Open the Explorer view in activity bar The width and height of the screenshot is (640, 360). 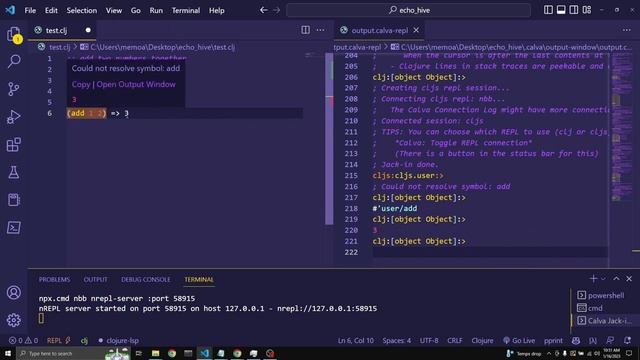[x=13, y=34]
